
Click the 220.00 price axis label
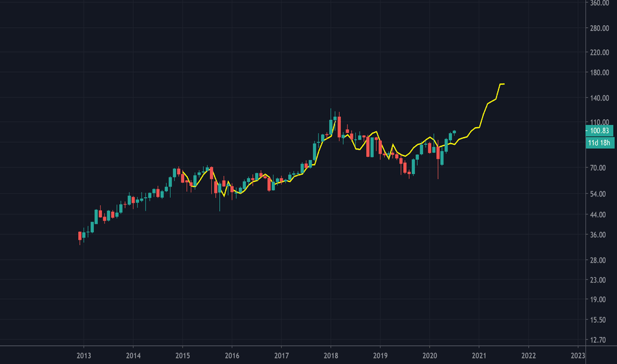point(600,52)
